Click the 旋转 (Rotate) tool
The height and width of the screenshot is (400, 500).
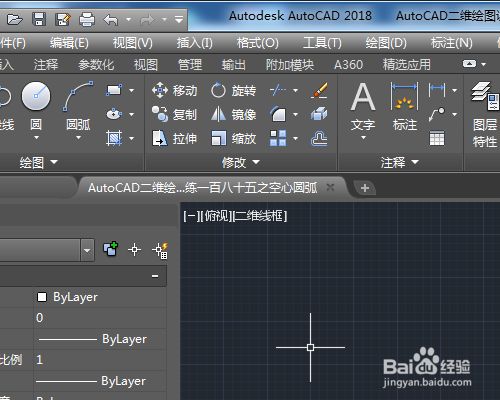[234, 90]
